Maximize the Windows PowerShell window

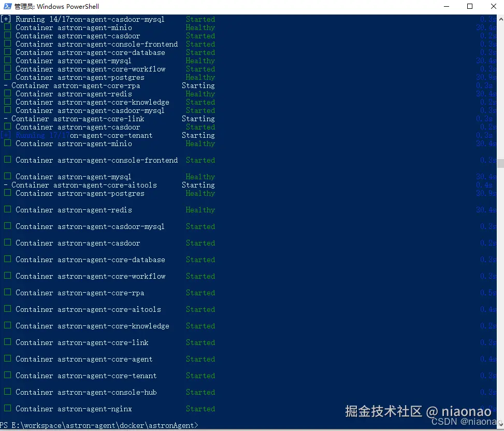(470, 6)
